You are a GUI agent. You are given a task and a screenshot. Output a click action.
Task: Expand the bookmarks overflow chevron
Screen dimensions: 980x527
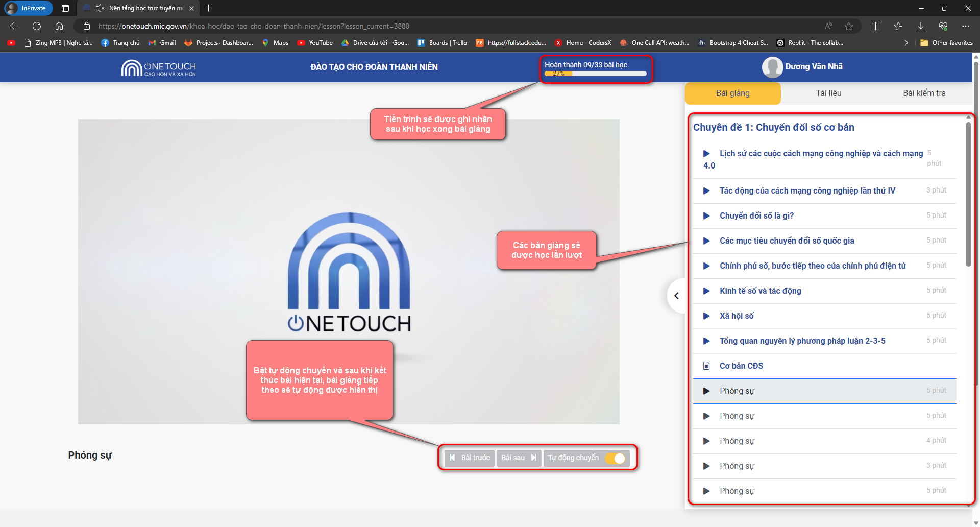[x=906, y=43]
